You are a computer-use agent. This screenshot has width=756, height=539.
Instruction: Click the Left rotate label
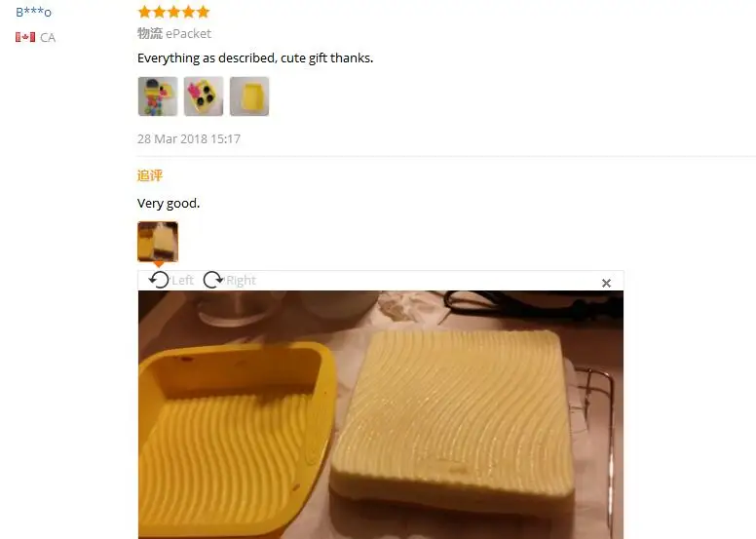(183, 281)
